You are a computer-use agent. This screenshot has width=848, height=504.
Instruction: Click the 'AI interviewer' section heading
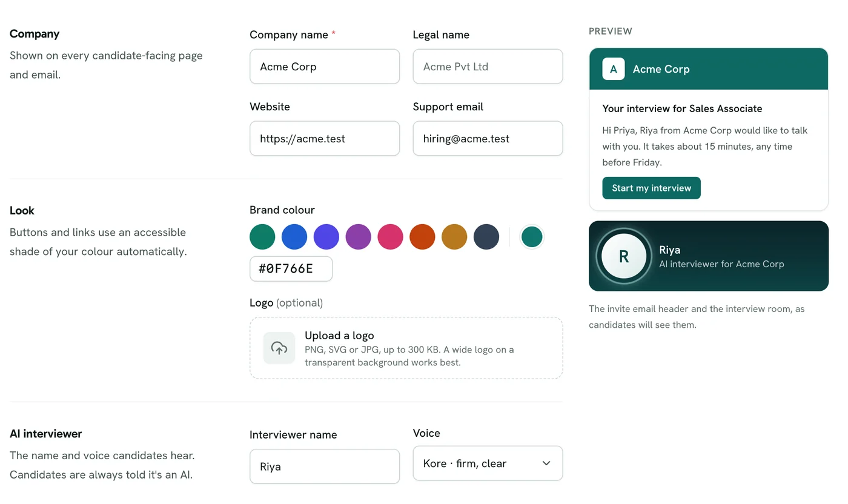coord(46,434)
